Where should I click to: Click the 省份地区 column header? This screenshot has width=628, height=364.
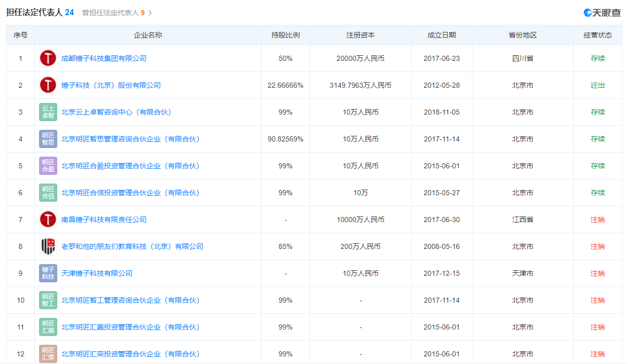pos(523,35)
